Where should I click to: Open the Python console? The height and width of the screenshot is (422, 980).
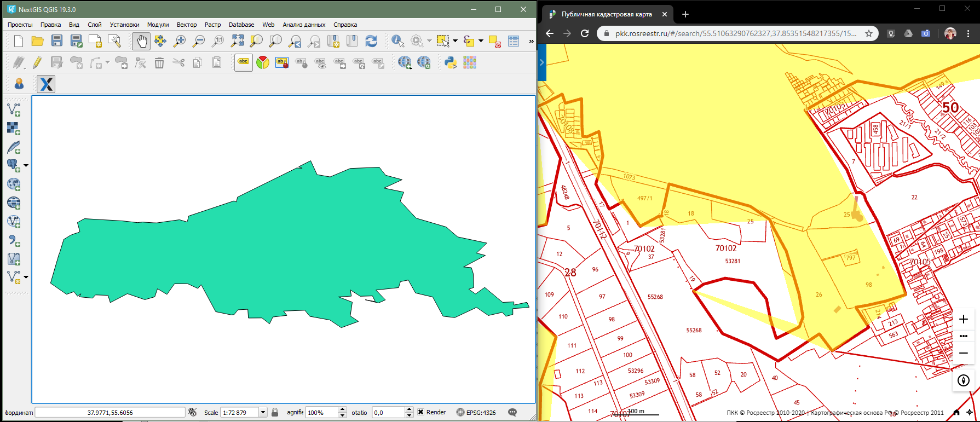point(451,63)
